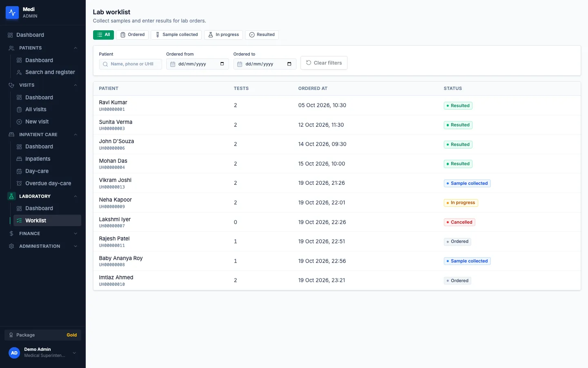Open the Demo Admin user menu chevron
Image resolution: width=588 pixels, height=368 pixels.
(x=74, y=353)
